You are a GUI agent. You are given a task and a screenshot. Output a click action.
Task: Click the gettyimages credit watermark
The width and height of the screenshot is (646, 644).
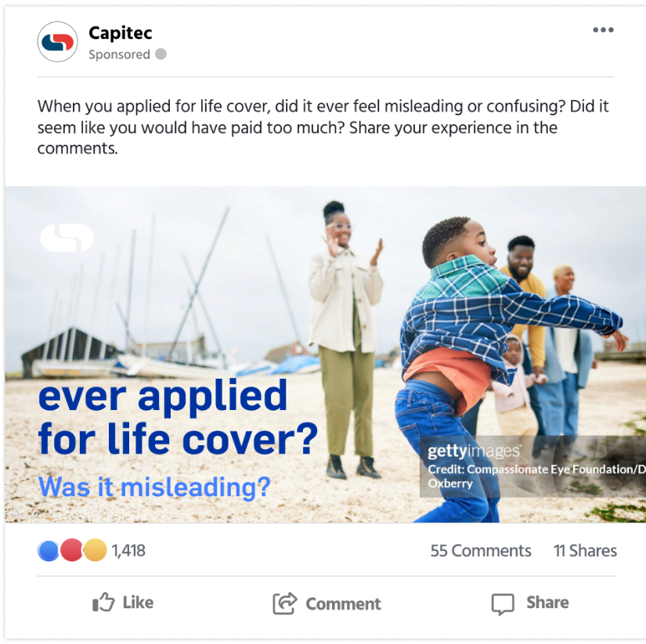point(532,466)
